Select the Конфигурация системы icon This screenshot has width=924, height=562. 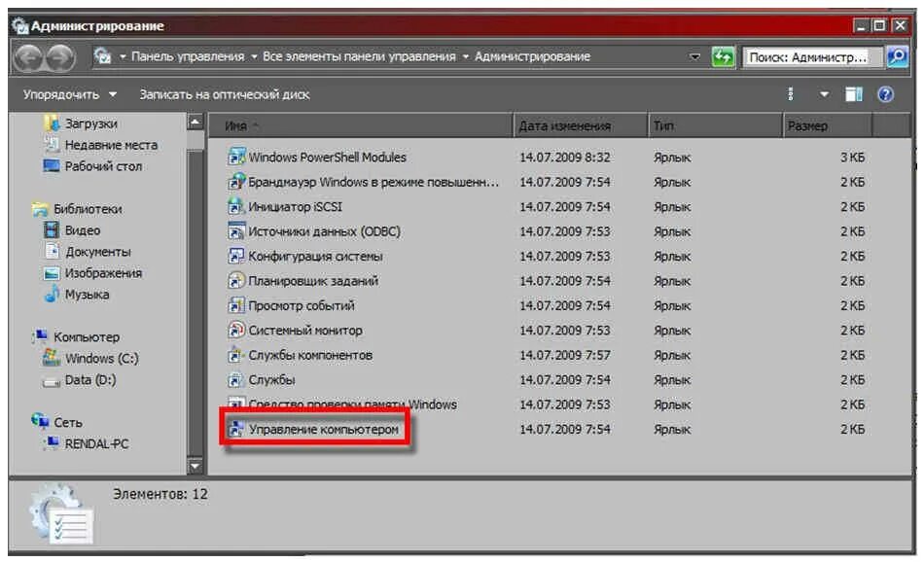tap(235, 256)
